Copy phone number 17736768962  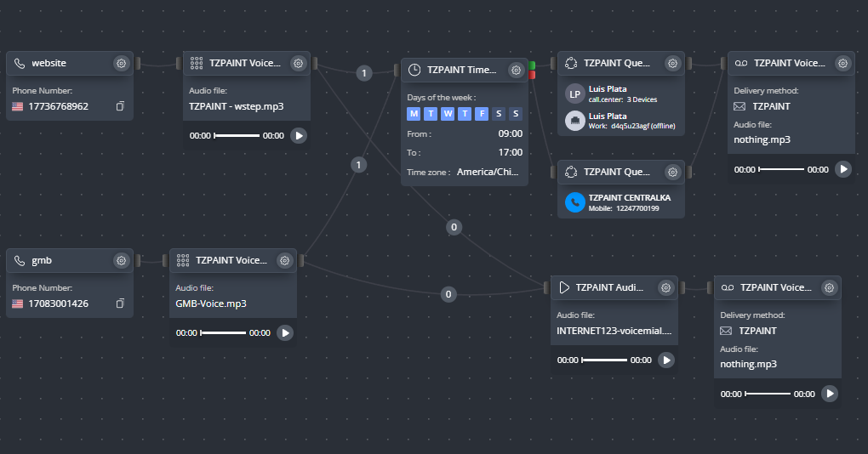click(120, 106)
